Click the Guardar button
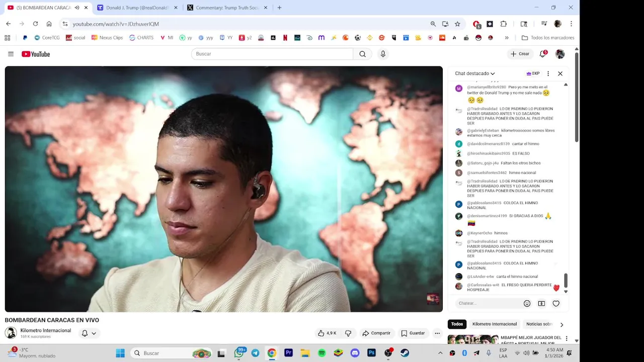 click(x=413, y=333)
